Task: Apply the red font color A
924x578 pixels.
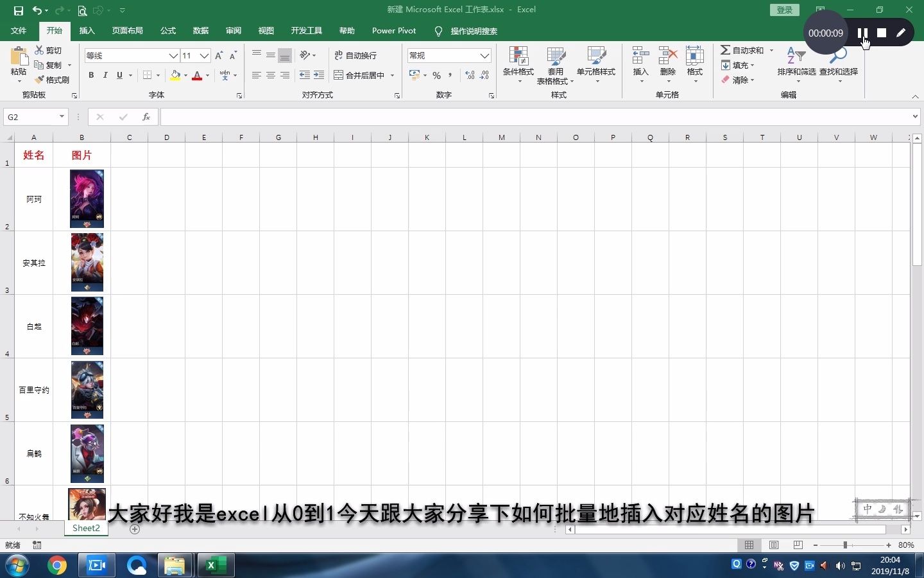Action: [x=197, y=75]
